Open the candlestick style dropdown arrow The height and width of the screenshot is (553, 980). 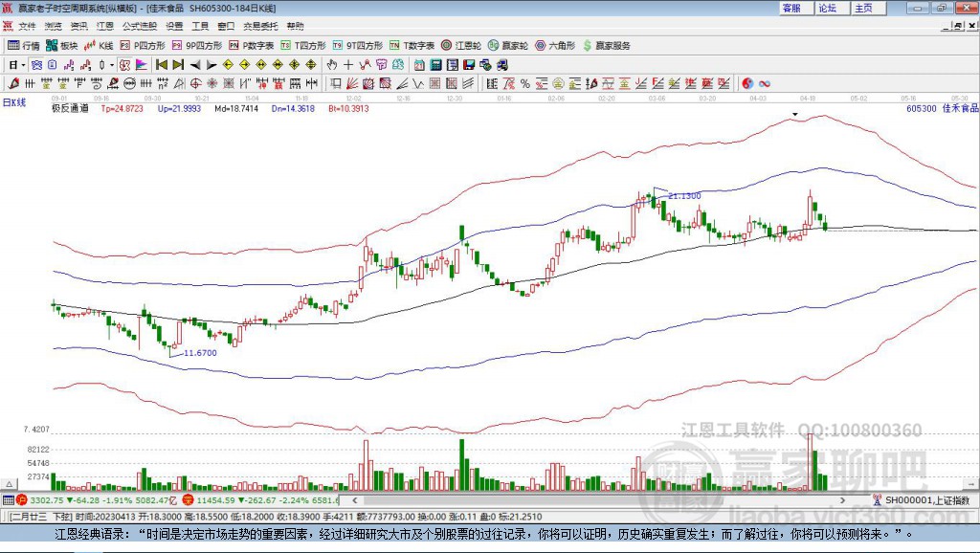pyautogui.click(x=112, y=65)
